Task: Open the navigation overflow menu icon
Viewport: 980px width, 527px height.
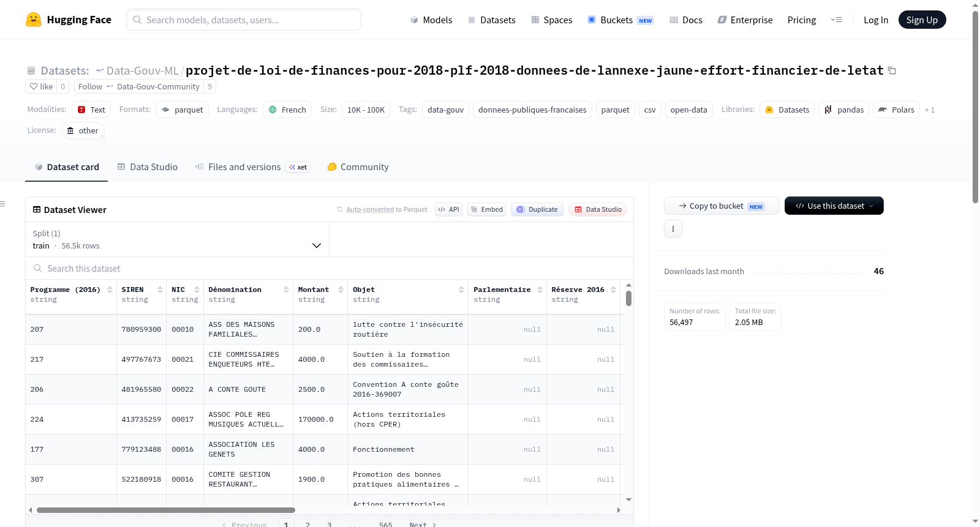Action: (836, 20)
